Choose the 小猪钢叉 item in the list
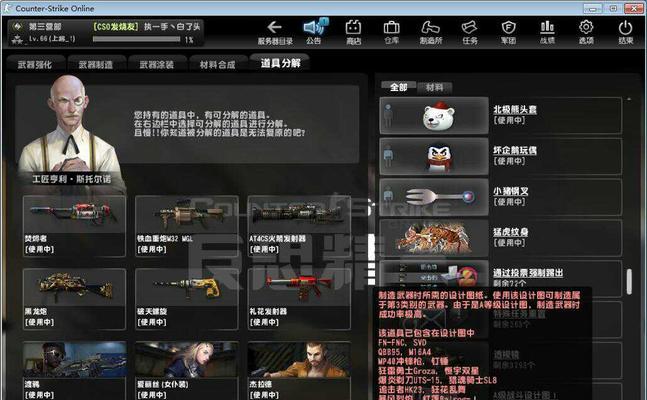This screenshot has width=647, height=400. (x=500, y=197)
